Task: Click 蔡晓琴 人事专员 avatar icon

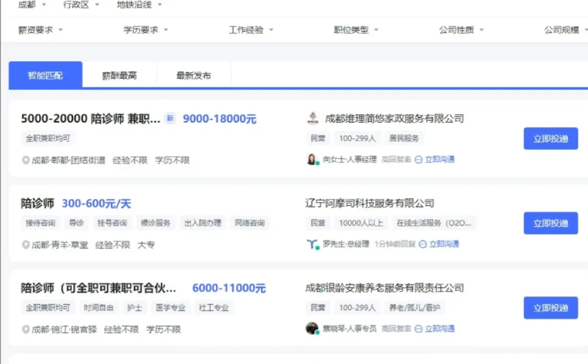Action: pyautogui.click(x=312, y=329)
